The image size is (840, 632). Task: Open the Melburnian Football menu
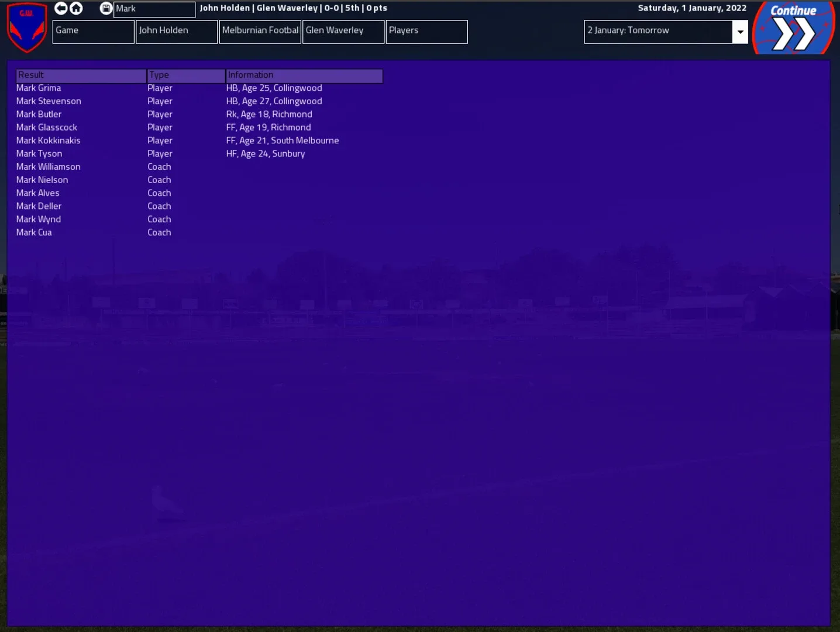tap(260, 32)
